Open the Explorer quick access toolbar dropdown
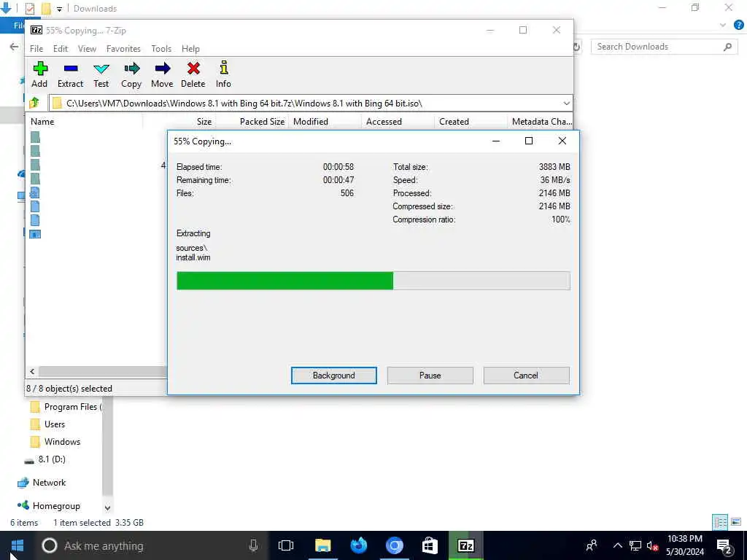This screenshot has height=560, width=747. tap(59, 9)
